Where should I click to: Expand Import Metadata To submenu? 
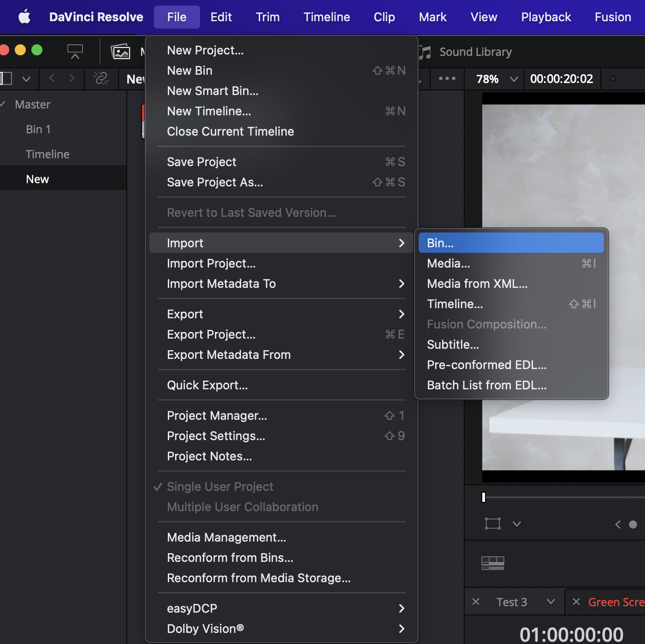click(x=282, y=284)
